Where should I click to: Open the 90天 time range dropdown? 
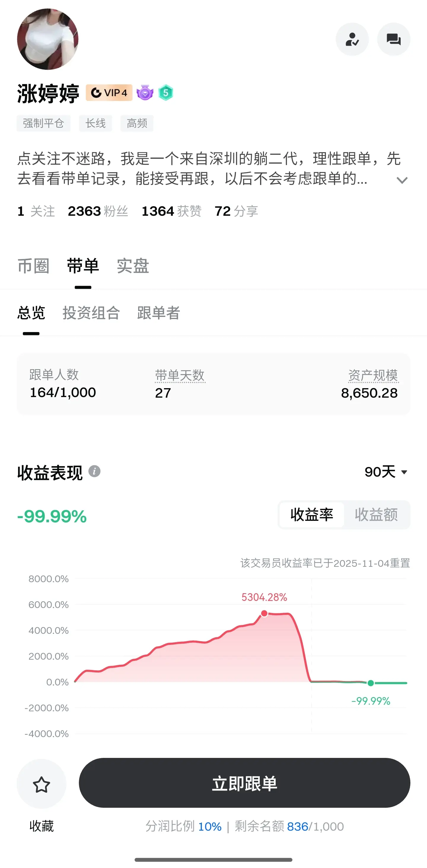coord(386,472)
